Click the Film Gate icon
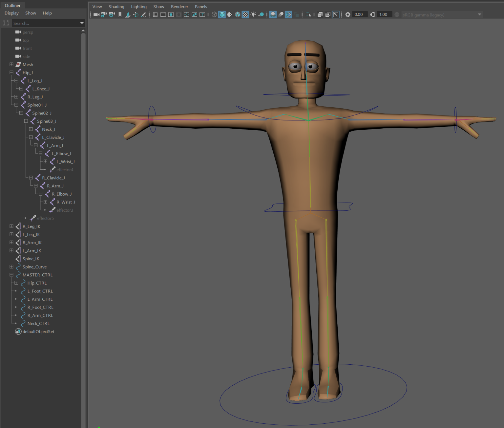Viewport: 504px width, 428px height. point(163,14)
